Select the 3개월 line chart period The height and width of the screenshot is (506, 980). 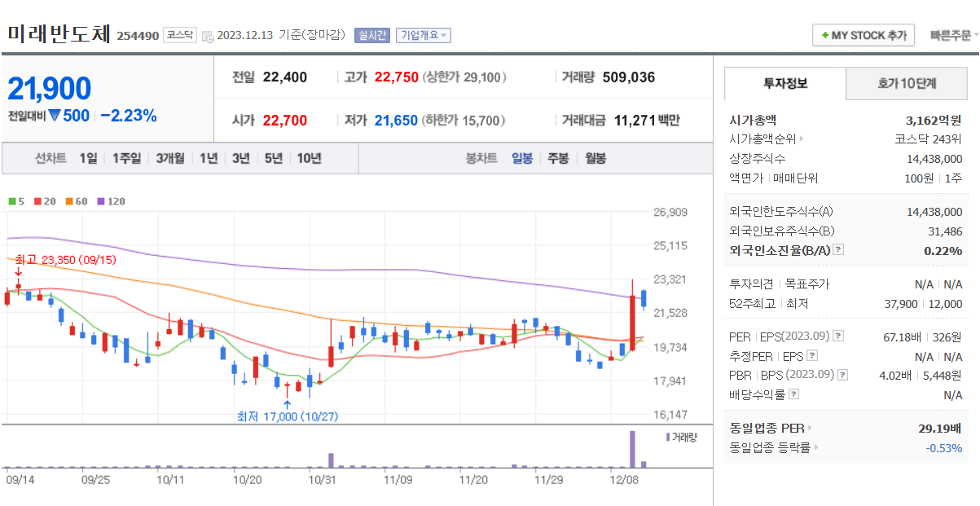(x=171, y=158)
